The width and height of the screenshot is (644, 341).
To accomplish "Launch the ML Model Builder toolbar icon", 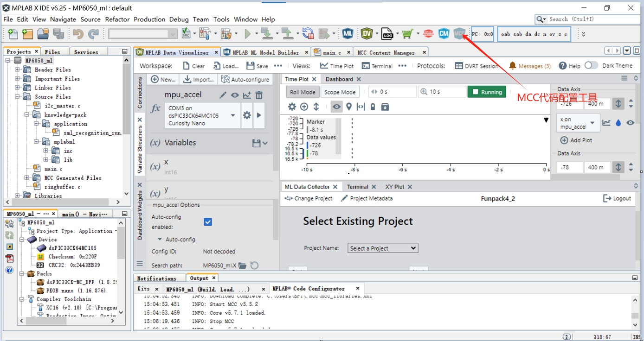I will [348, 33].
